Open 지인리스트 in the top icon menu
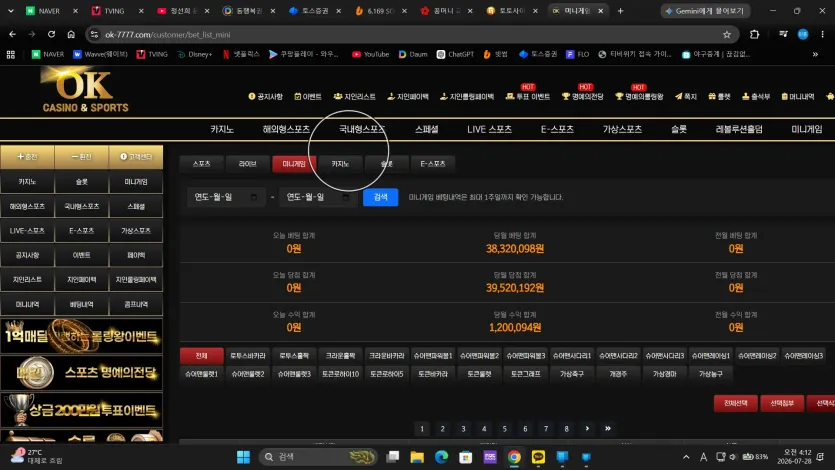The image size is (835, 470). click(x=354, y=96)
